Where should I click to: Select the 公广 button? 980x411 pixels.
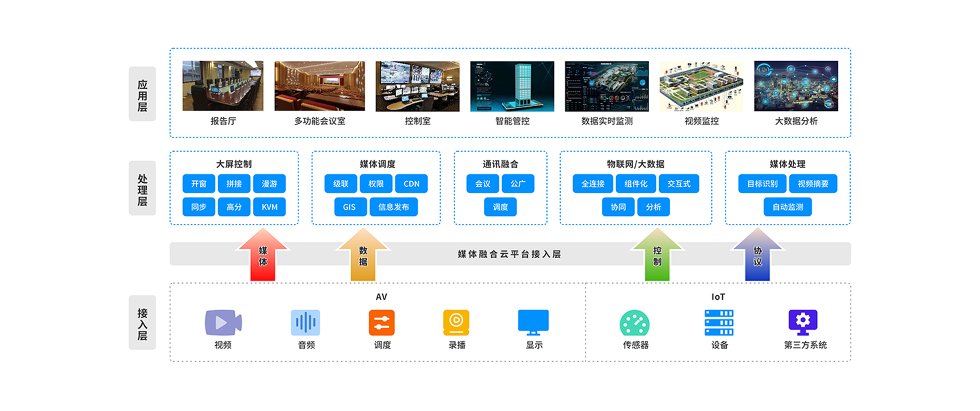pos(518,184)
